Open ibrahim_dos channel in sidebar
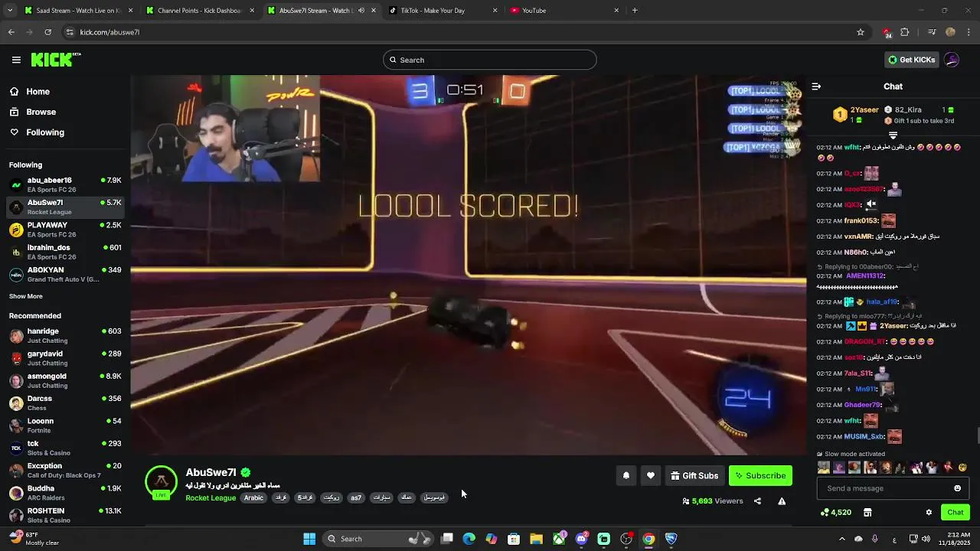 [x=65, y=252]
